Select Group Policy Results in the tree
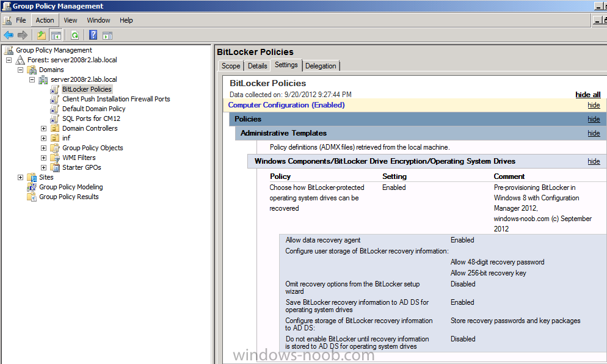Image resolution: width=607 pixels, height=364 pixels. pos(69,197)
